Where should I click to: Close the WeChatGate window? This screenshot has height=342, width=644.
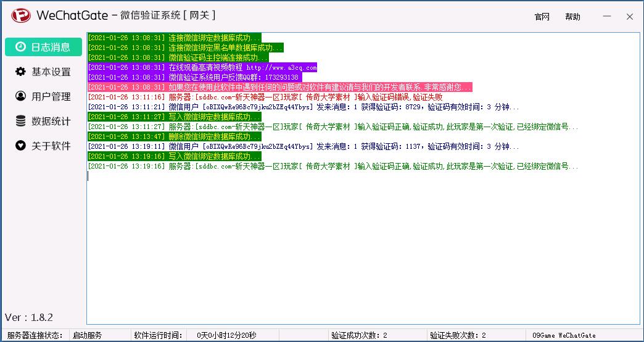point(630,17)
